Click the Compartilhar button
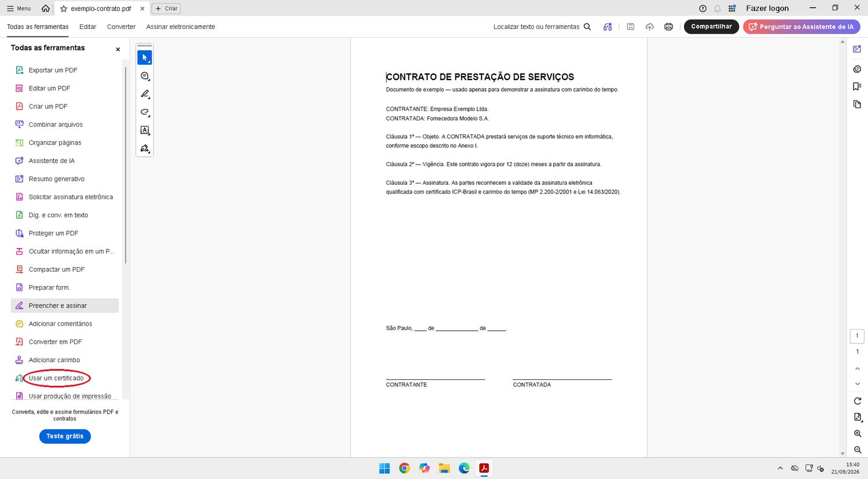868x479 pixels. pos(711,27)
